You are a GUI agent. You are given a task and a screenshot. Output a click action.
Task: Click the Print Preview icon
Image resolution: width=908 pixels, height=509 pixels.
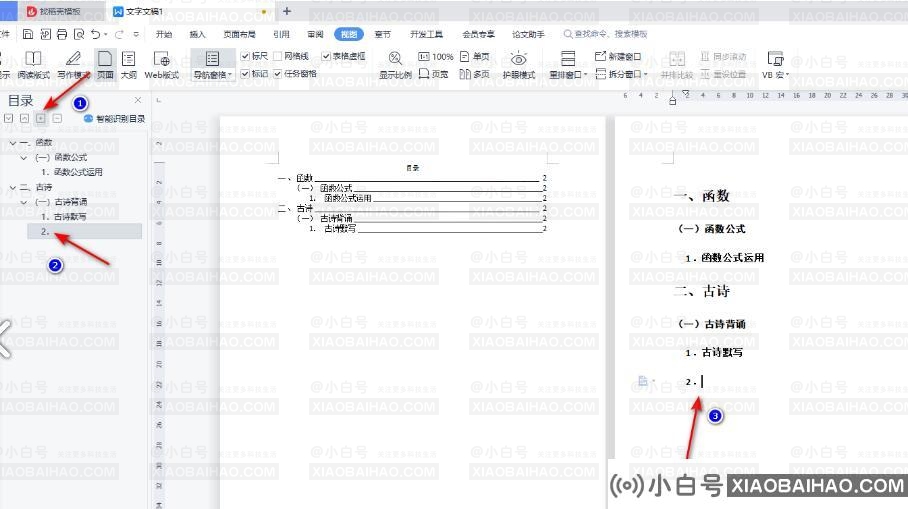(x=79, y=34)
